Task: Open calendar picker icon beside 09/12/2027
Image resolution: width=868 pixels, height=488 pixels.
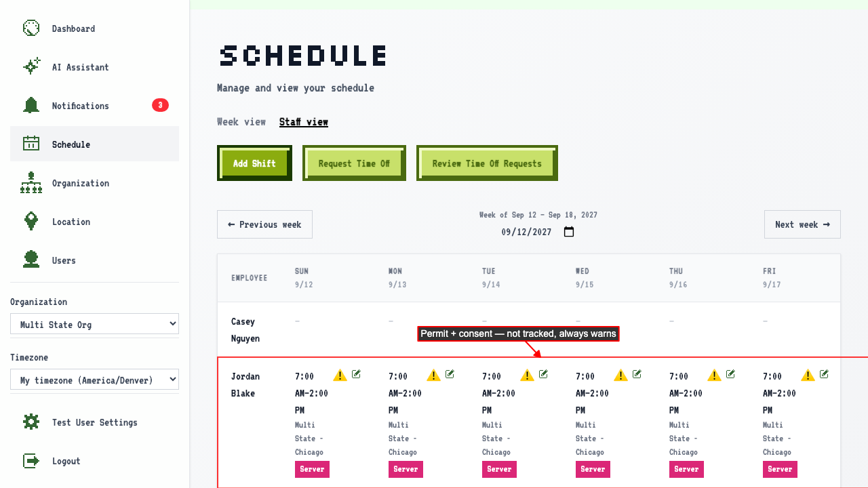Action: pos(569,232)
